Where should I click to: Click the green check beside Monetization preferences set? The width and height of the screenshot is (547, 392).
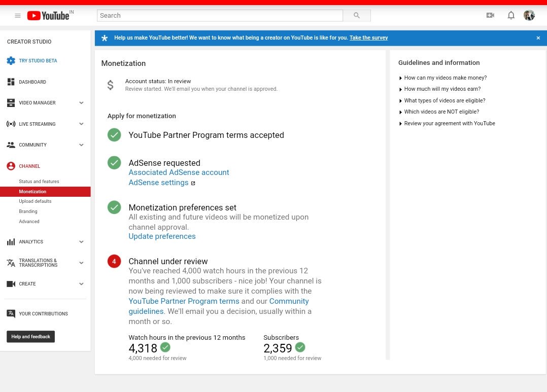[114, 207]
